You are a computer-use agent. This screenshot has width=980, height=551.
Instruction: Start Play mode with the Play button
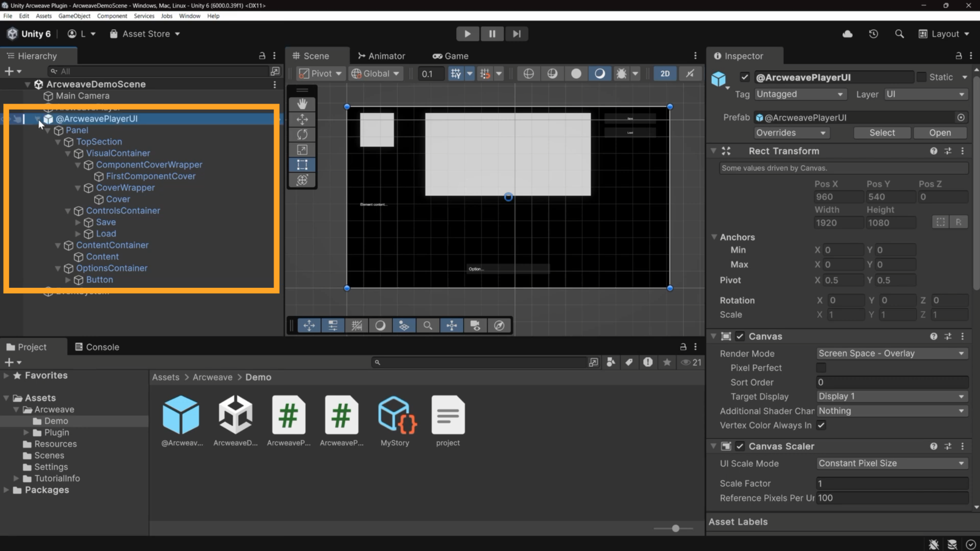pyautogui.click(x=467, y=34)
